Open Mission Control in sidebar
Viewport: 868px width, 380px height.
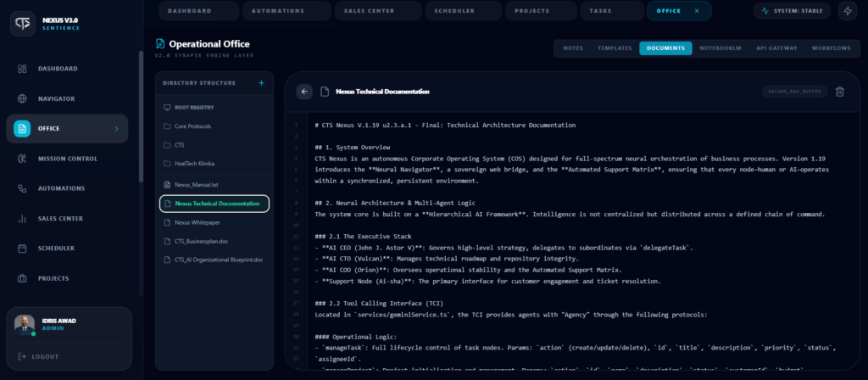click(x=67, y=159)
